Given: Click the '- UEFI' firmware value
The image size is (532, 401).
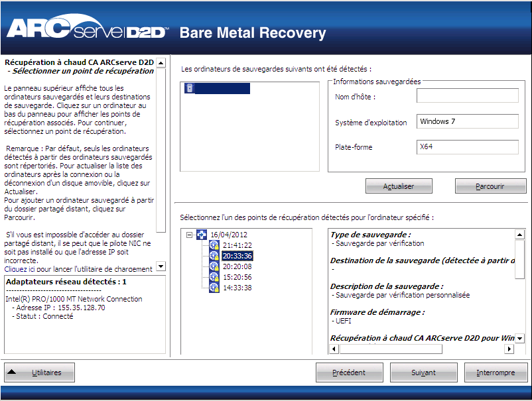Looking at the screenshot, I should [342, 321].
